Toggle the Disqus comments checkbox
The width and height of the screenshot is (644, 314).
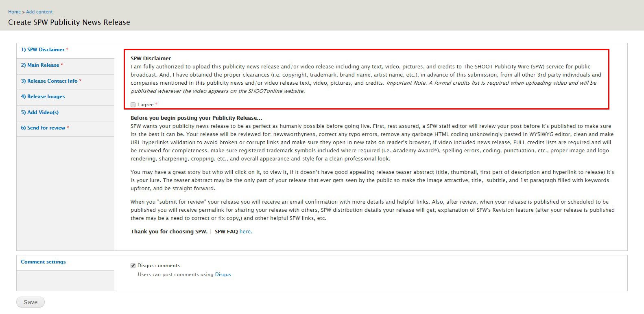point(133,266)
